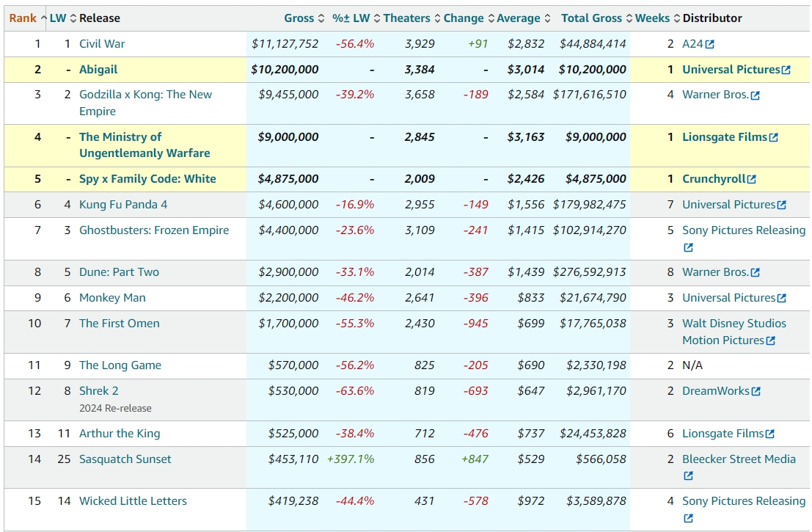This screenshot has width=812, height=532.
Task: Click Walt Disney Studios Motion Pictures link
Action: [734, 332]
